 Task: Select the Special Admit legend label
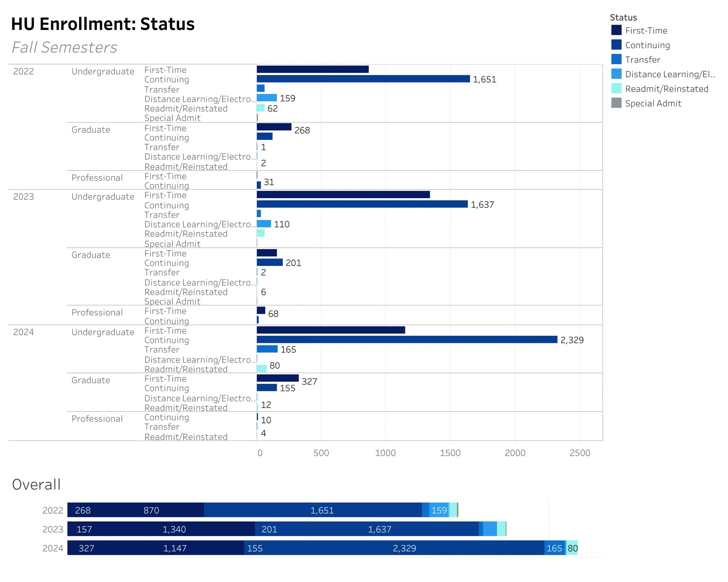coord(653,103)
